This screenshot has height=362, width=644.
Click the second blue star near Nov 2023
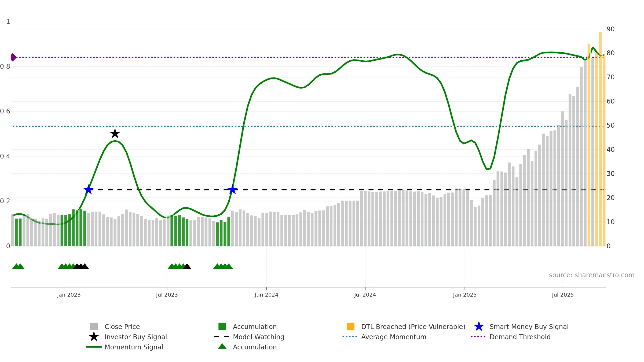click(232, 190)
